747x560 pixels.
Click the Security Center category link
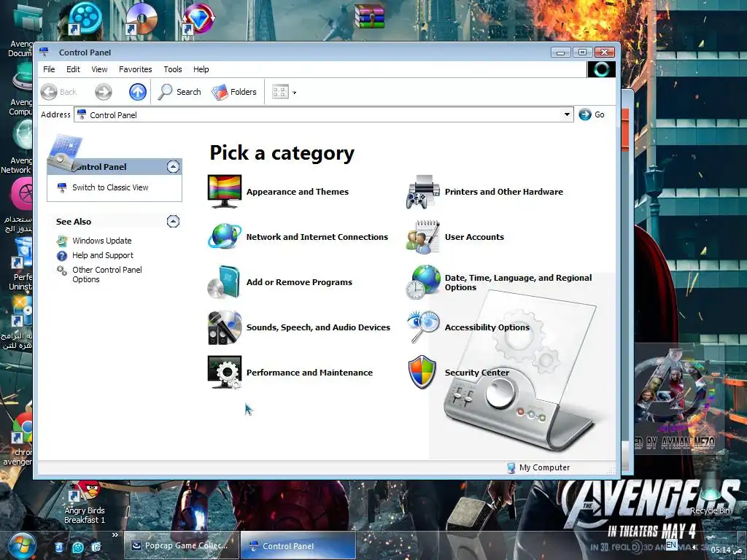point(477,373)
